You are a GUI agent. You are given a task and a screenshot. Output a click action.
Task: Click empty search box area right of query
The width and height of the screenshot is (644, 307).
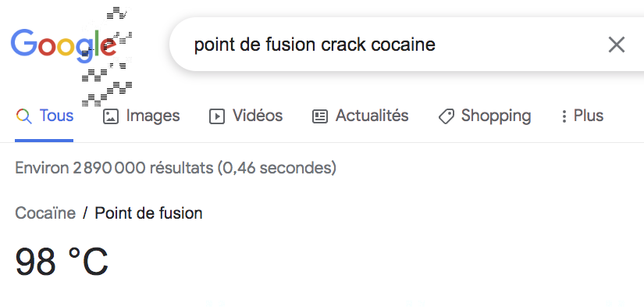tap(520, 45)
